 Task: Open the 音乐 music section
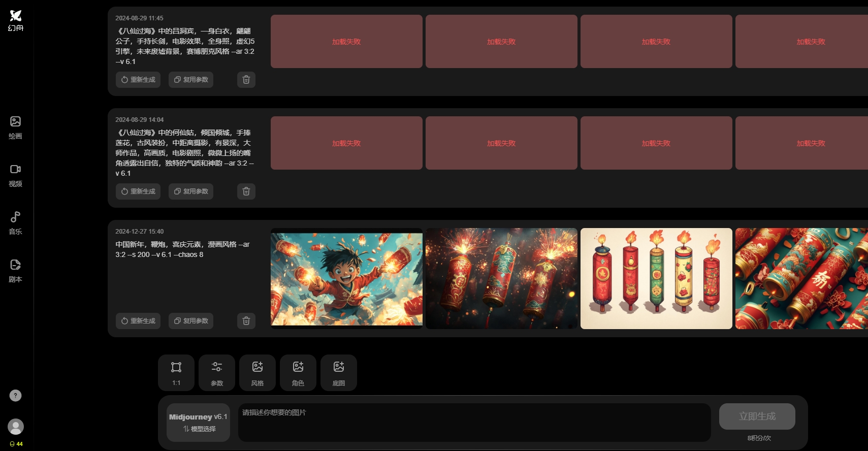[15, 223]
